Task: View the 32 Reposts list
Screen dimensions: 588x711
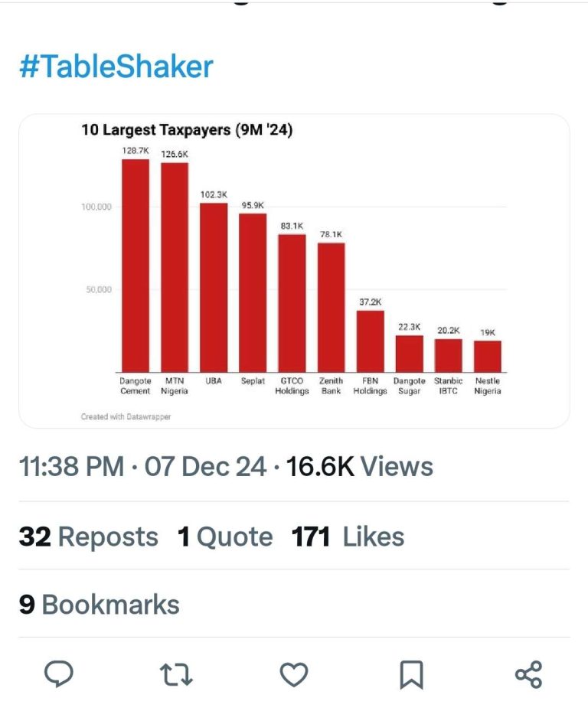Action: [x=88, y=537]
